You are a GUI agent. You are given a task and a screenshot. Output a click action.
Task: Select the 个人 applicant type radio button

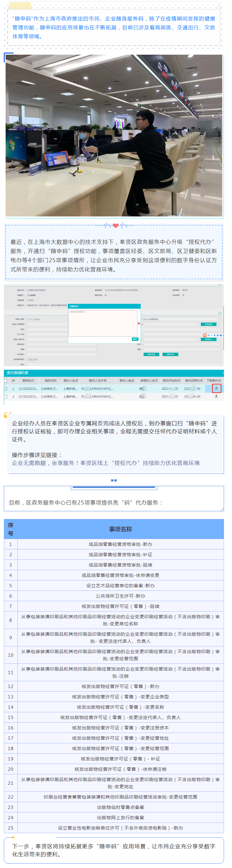(28, 319)
